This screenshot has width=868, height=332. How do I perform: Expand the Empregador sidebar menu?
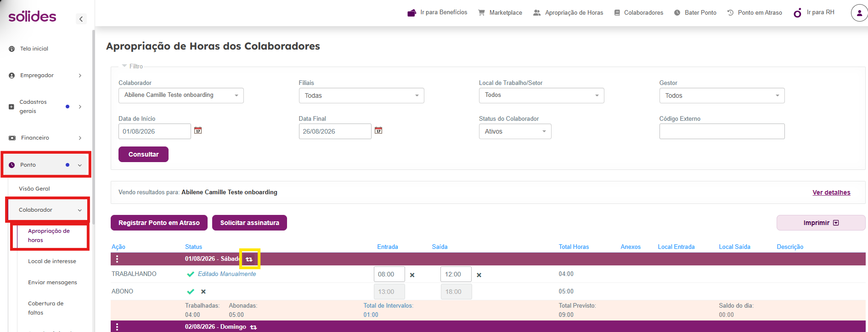tap(45, 75)
